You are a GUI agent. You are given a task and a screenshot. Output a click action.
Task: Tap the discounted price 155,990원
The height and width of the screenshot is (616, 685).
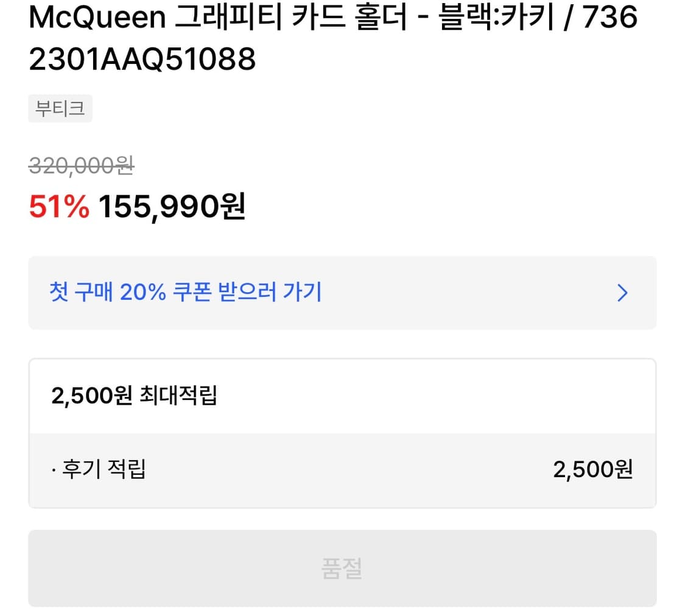coord(172,208)
